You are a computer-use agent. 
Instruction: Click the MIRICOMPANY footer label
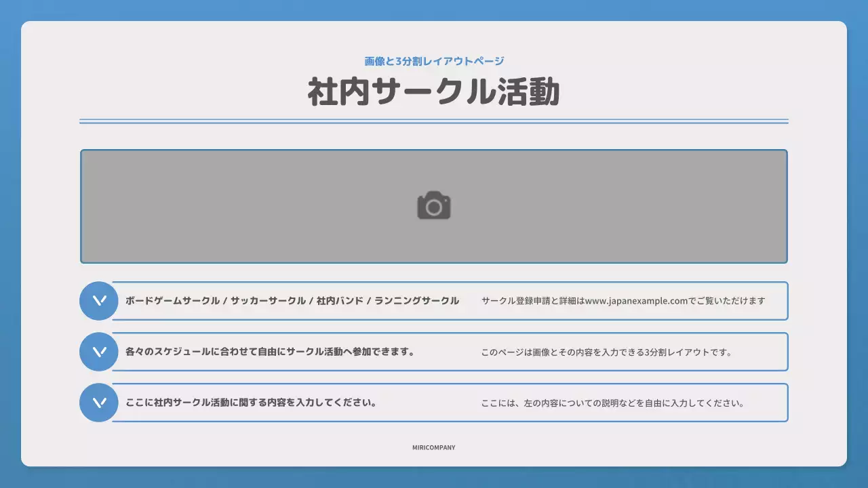coord(433,447)
